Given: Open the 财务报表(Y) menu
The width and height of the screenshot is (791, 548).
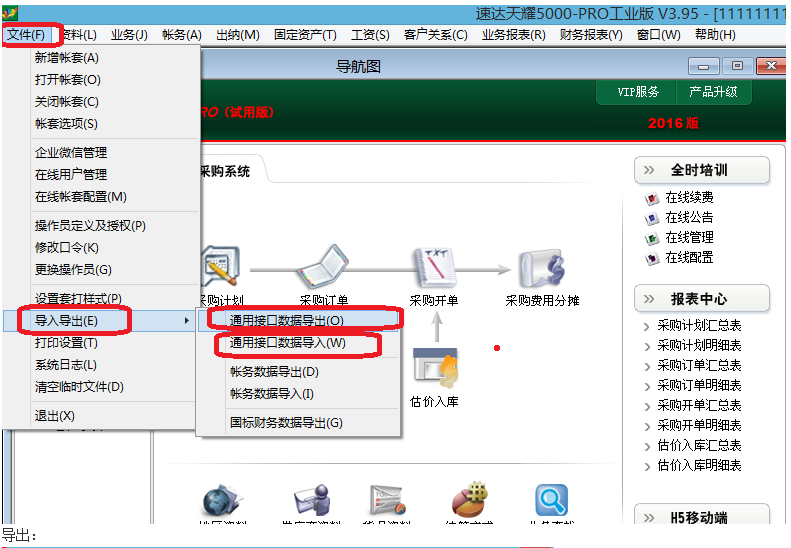Looking at the screenshot, I should coord(591,35).
